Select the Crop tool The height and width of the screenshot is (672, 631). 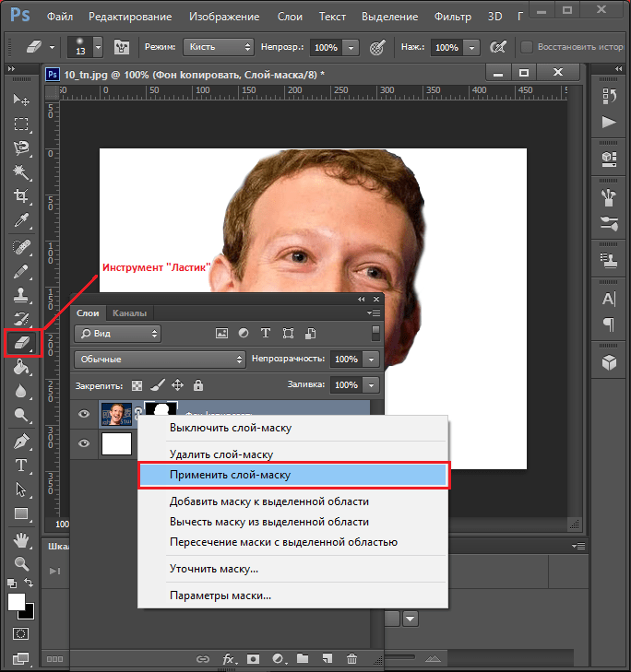tap(21, 196)
